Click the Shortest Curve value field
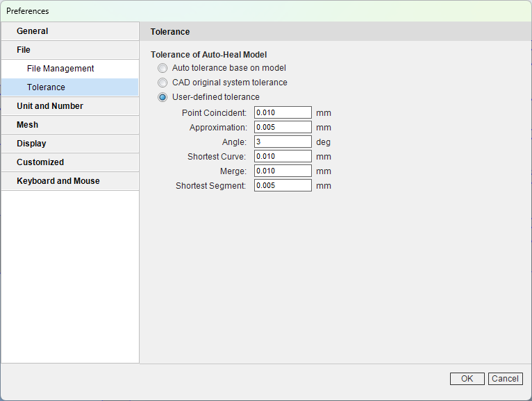Image resolution: width=532 pixels, height=401 pixels. (283, 156)
